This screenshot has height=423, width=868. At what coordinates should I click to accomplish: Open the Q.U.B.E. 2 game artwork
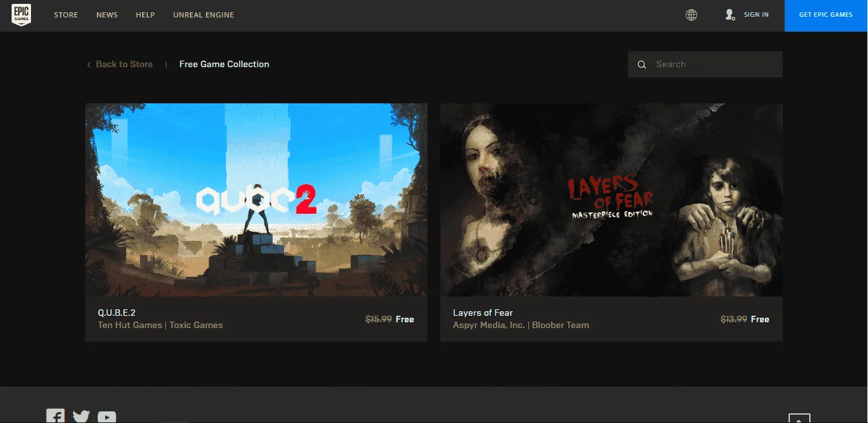point(256,200)
